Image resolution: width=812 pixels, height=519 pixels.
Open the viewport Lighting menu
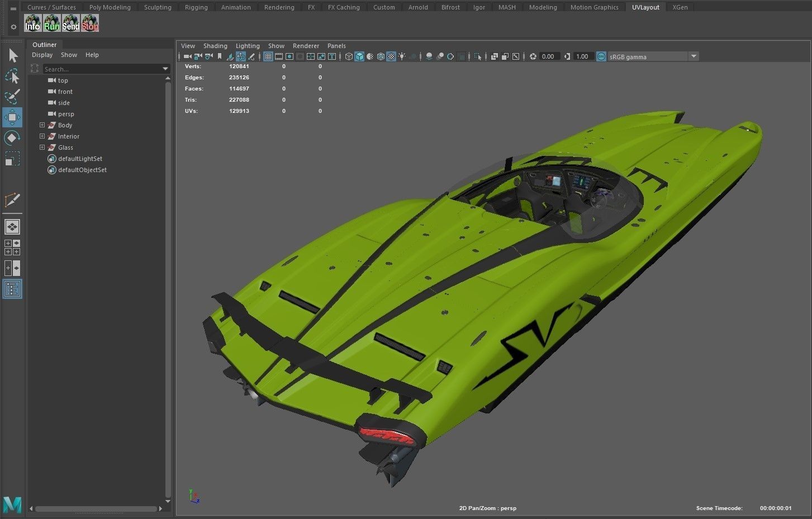point(248,46)
